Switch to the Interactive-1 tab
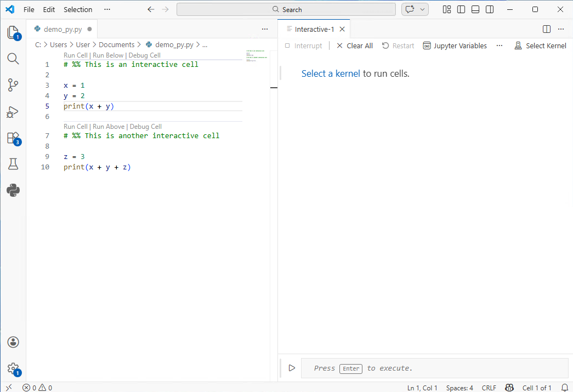This screenshot has width=573, height=392. (x=314, y=29)
